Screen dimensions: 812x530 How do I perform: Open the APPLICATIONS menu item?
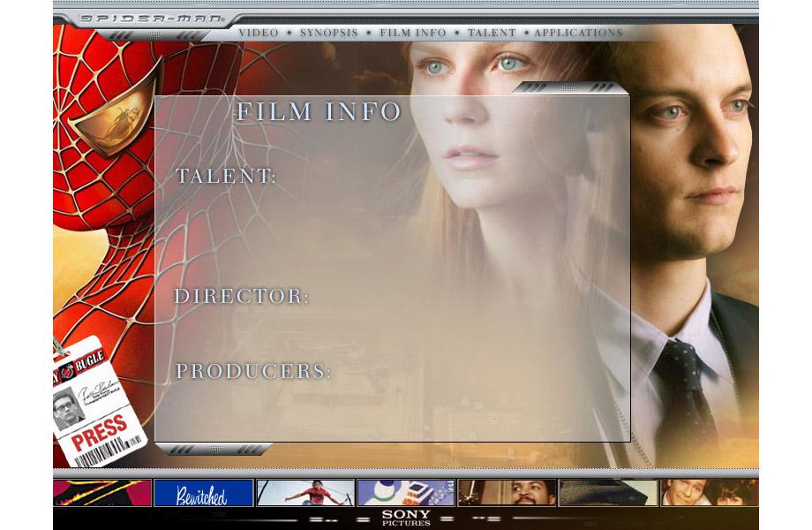pyautogui.click(x=578, y=33)
